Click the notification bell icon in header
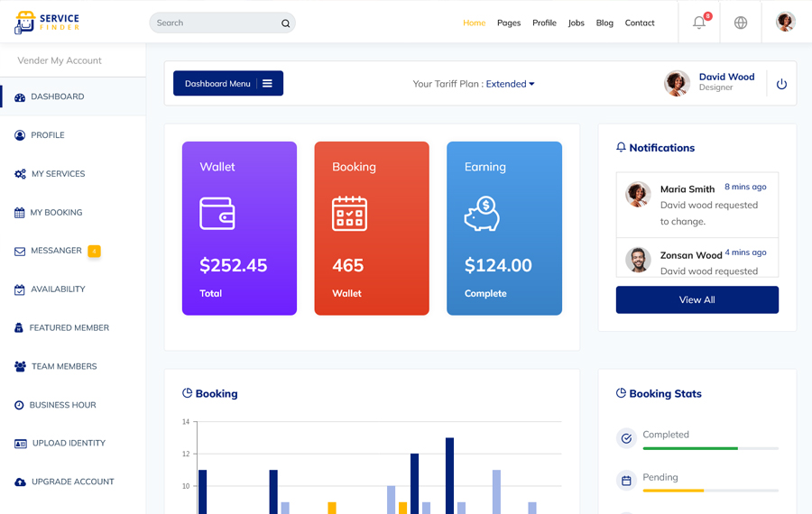This screenshot has width=812, height=514. [699, 23]
